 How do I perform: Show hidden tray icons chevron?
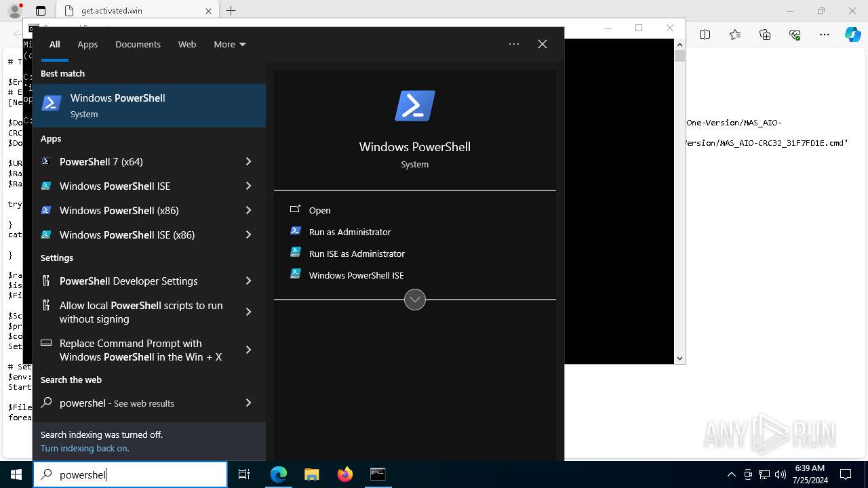[731, 474]
